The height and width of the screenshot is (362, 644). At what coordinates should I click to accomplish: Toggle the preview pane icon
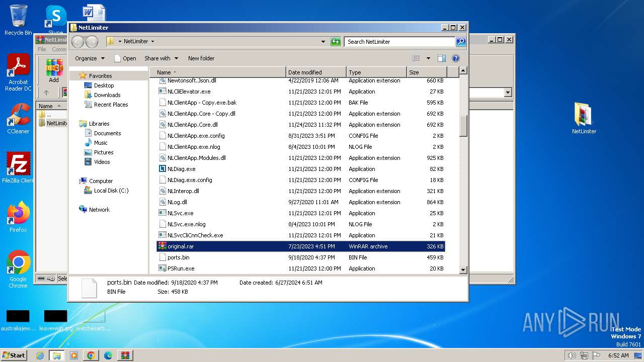(x=441, y=58)
